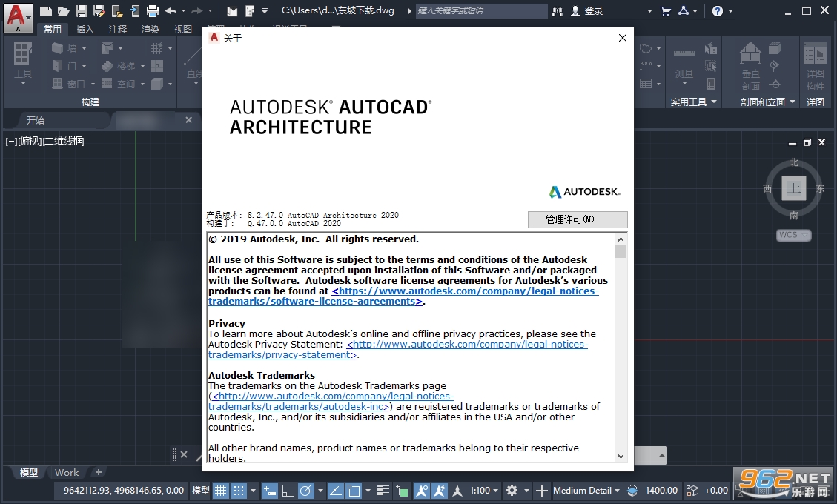This screenshot has height=504, width=837.
Task: Toggle ortho mode in status bar
Action: (x=288, y=490)
